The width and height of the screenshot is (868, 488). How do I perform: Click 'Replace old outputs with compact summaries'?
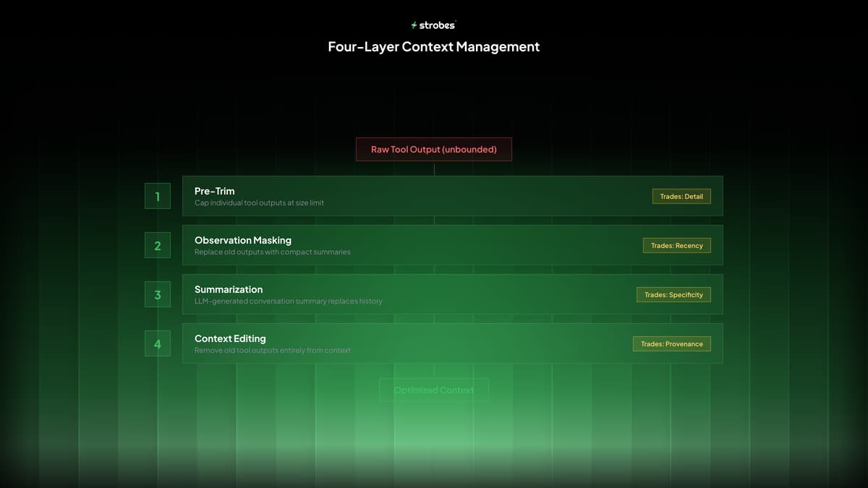click(272, 252)
